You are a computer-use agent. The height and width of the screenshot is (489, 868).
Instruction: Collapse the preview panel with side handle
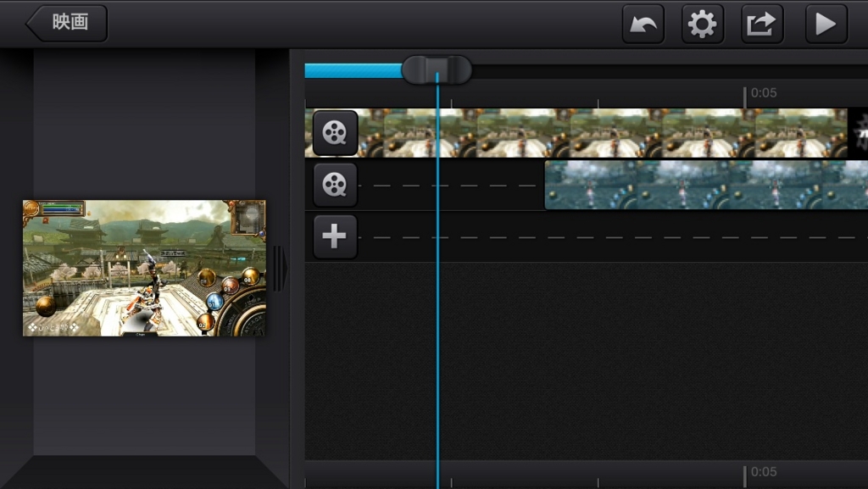[x=280, y=269]
